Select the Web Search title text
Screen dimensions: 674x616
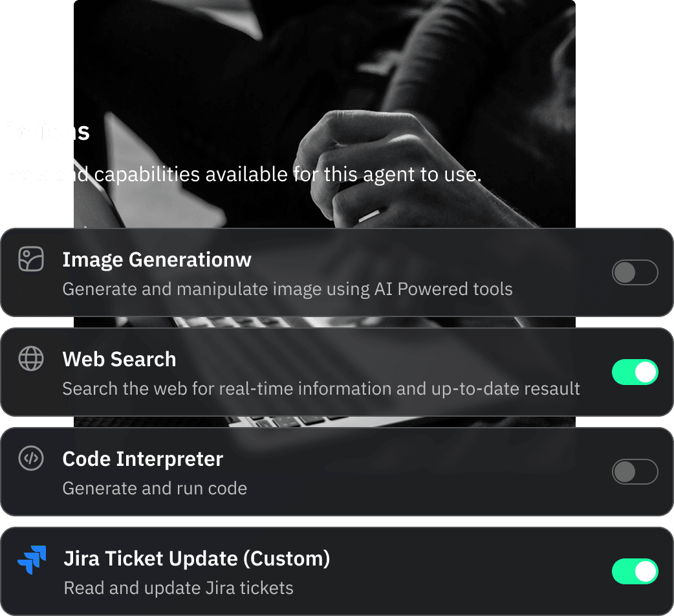click(120, 359)
